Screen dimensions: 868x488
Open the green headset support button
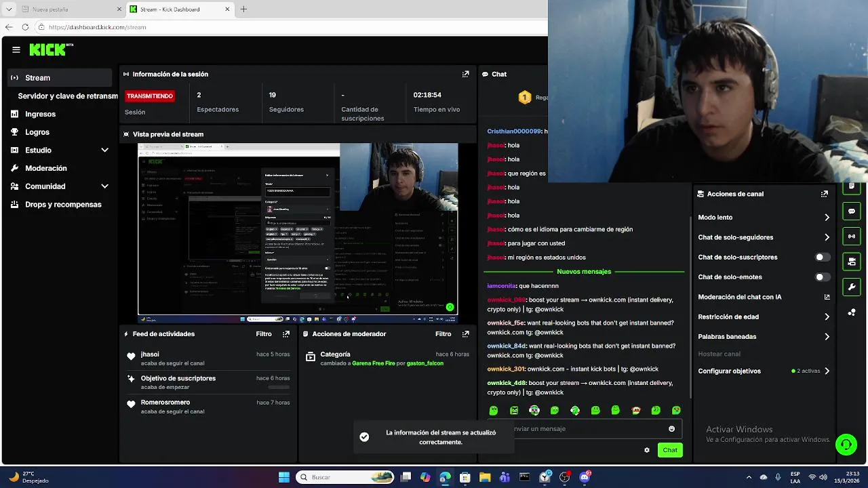point(846,445)
